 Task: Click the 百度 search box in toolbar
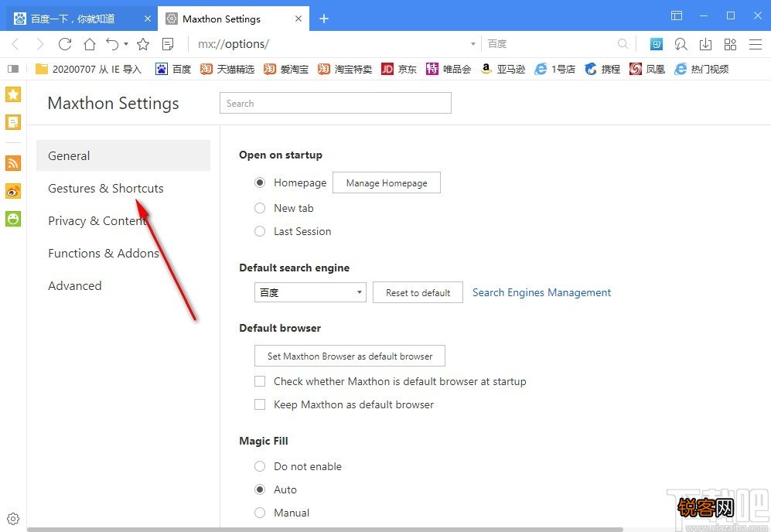point(548,44)
